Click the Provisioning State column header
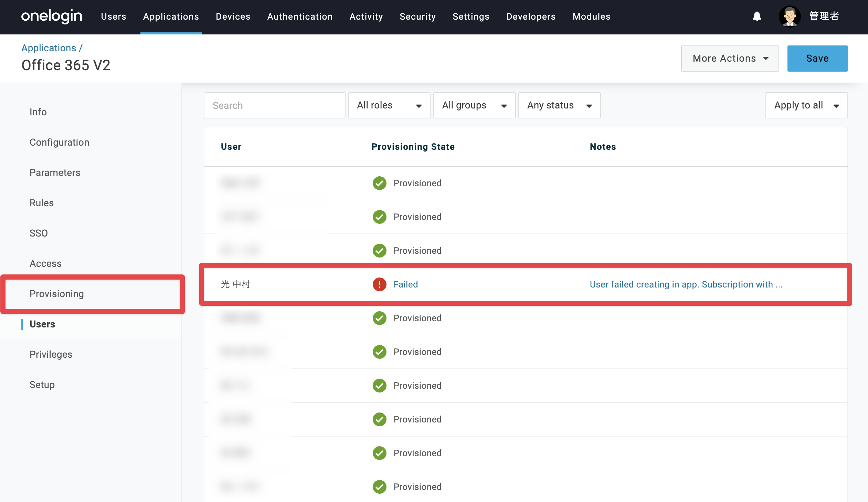This screenshot has height=502, width=868. (x=413, y=147)
